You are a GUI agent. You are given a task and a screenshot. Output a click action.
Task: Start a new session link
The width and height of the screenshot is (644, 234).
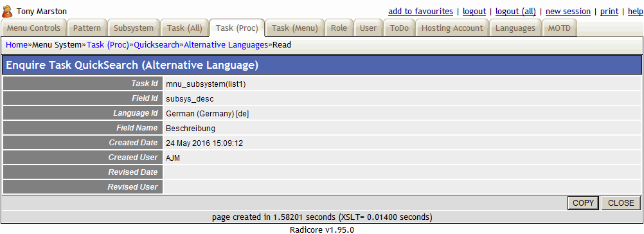568,12
